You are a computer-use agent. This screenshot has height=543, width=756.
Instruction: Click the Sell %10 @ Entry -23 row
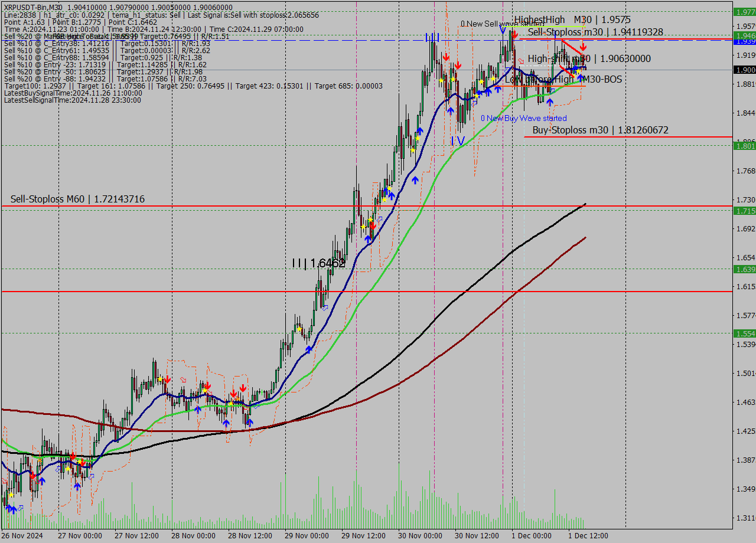click(105, 65)
